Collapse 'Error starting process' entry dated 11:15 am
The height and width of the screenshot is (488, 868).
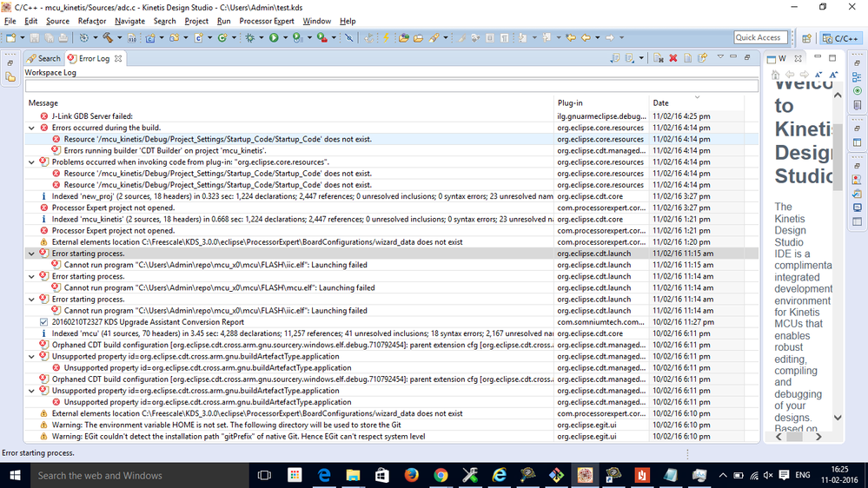(31, 254)
